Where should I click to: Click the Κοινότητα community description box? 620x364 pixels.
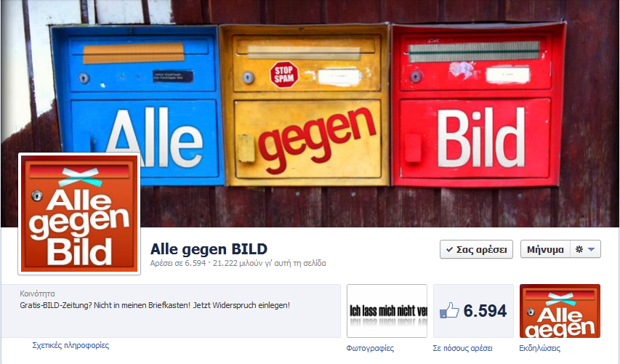click(x=171, y=311)
